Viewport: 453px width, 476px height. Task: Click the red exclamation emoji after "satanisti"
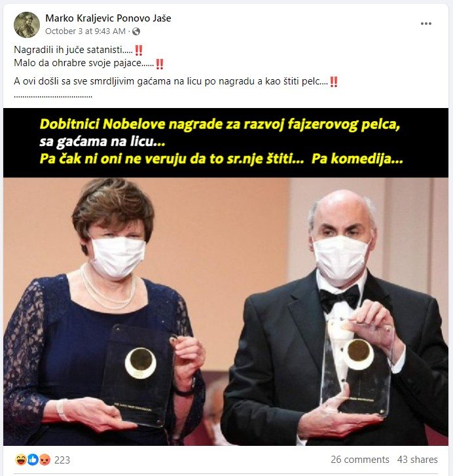click(x=139, y=50)
